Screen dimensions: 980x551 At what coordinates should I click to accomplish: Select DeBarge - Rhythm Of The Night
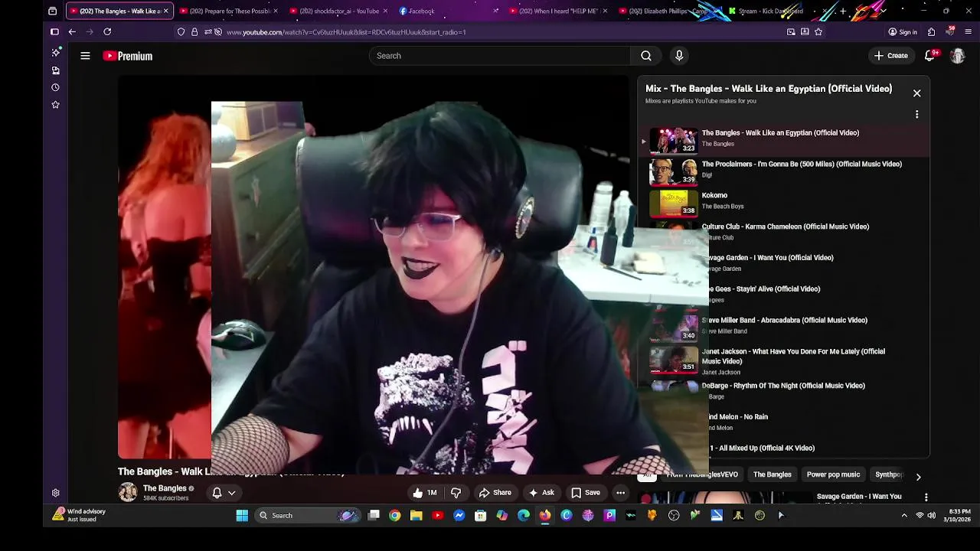click(783, 392)
